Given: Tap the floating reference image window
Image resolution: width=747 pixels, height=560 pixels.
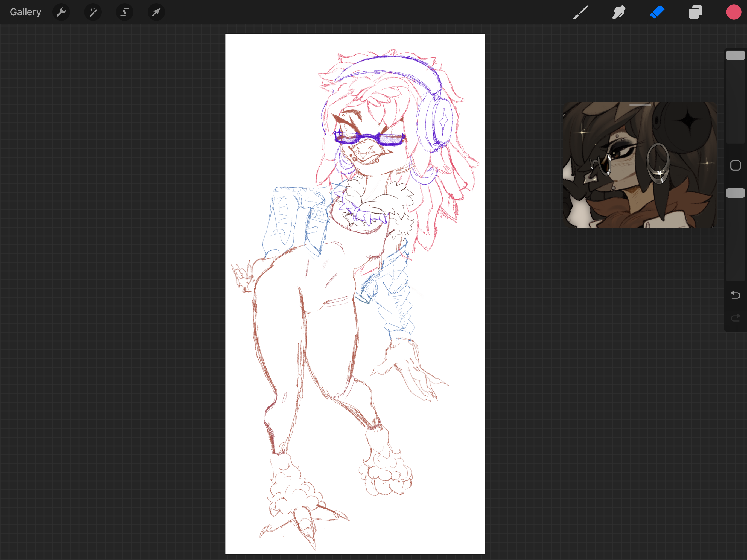Looking at the screenshot, I should [640, 165].
